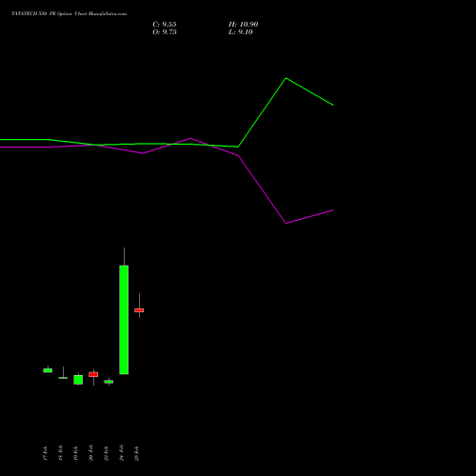This screenshot has width=476, height=476.
Task: Click the 25 Feb date axis label
Action: click(x=136, y=453)
